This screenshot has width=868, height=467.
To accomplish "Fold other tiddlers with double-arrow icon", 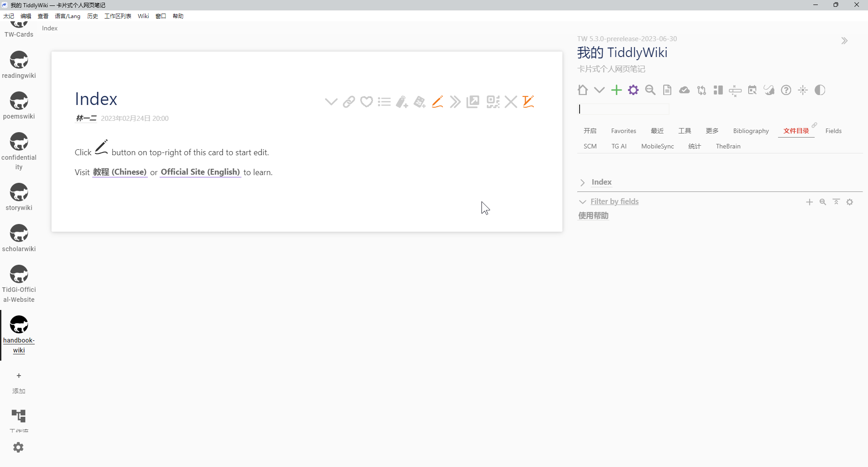I will 455,102.
